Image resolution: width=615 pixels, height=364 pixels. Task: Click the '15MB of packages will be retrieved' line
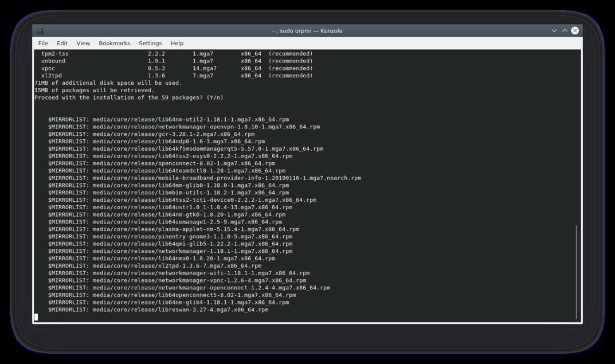pos(95,90)
